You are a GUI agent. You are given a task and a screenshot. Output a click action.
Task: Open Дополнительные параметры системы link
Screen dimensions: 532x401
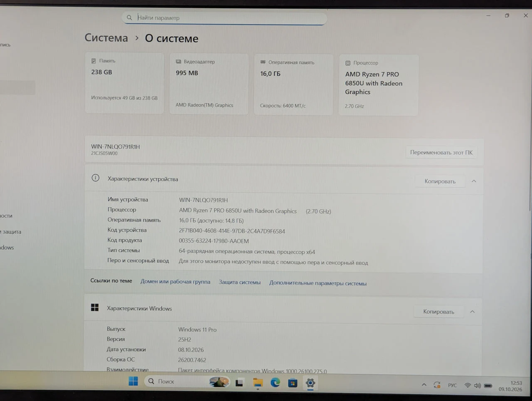pyautogui.click(x=318, y=283)
